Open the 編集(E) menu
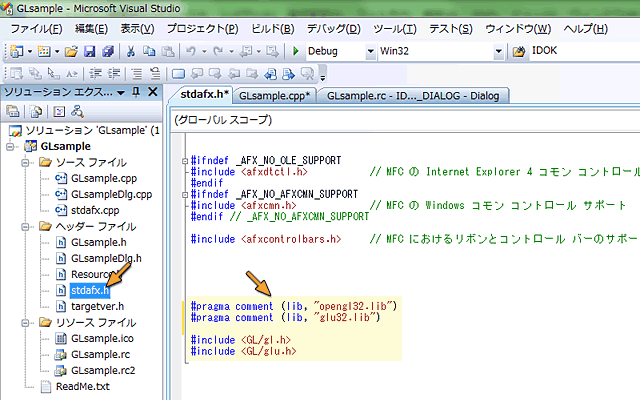The image size is (640, 400). click(x=91, y=29)
